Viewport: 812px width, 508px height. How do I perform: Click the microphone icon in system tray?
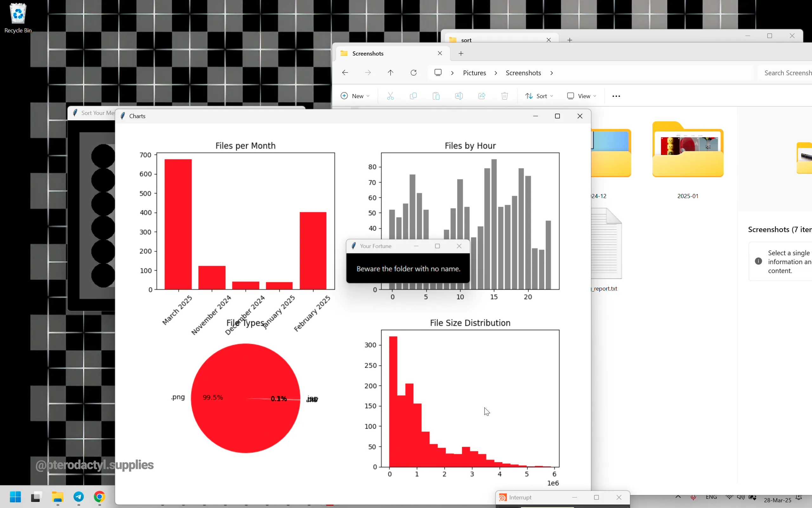point(694,498)
